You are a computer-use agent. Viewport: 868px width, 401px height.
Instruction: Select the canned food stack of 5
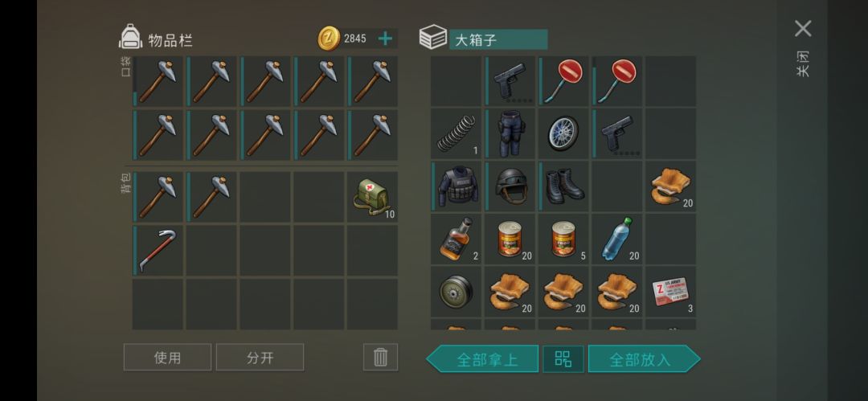[563, 239]
